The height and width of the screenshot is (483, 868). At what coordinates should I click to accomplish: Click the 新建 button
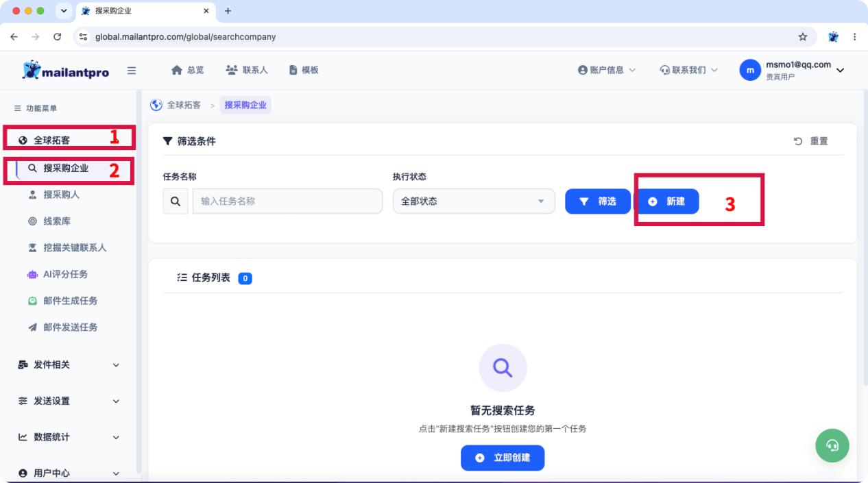coord(666,201)
